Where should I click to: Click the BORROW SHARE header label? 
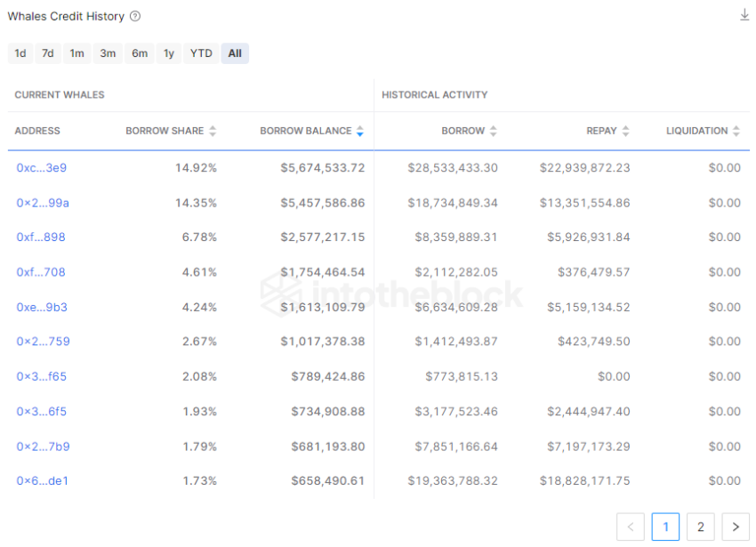[165, 131]
